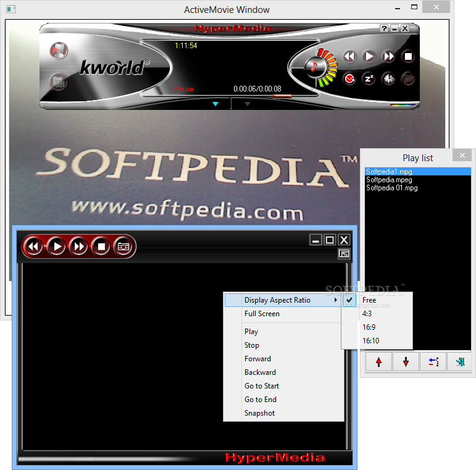Click red fast-forward button in video window
Image resolution: width=476 pixels, height=470 pixels.
click(x=78, y=246)
